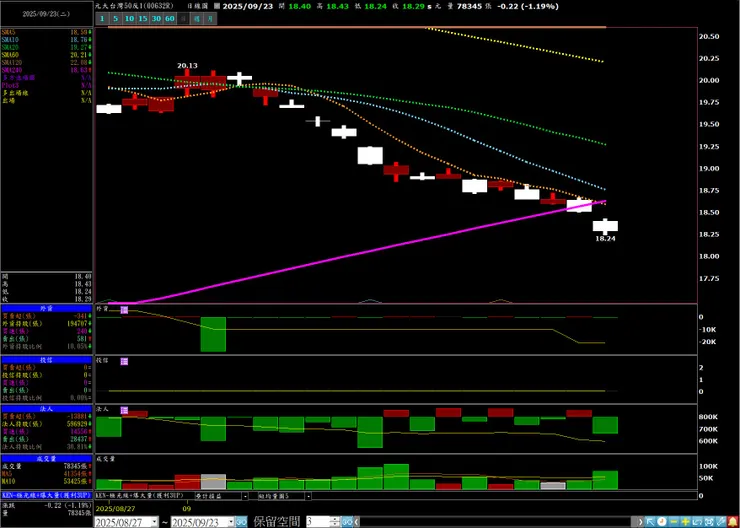
Task: Click the blue icon right of the plus button
Action: 698,521
